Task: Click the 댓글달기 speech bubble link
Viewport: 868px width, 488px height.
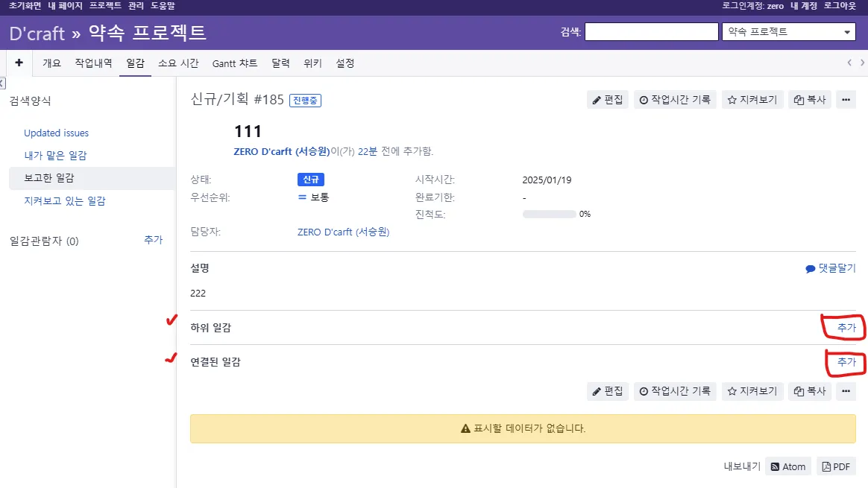Action: click(x=831, y=268)
